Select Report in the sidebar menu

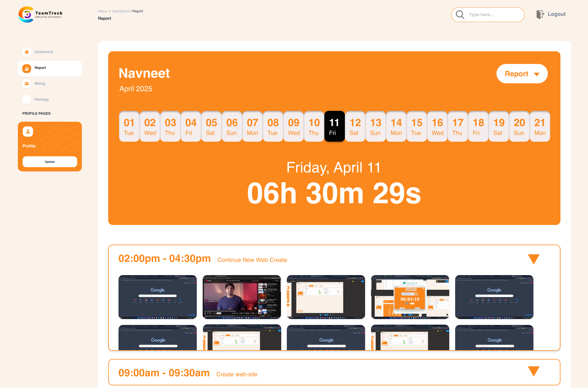[50, 69]
